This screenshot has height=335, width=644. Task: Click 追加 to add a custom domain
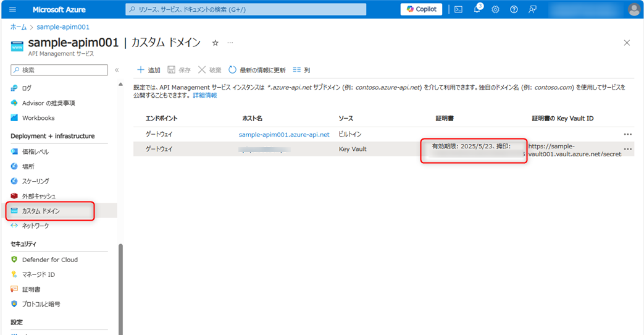tap(148, 70)
